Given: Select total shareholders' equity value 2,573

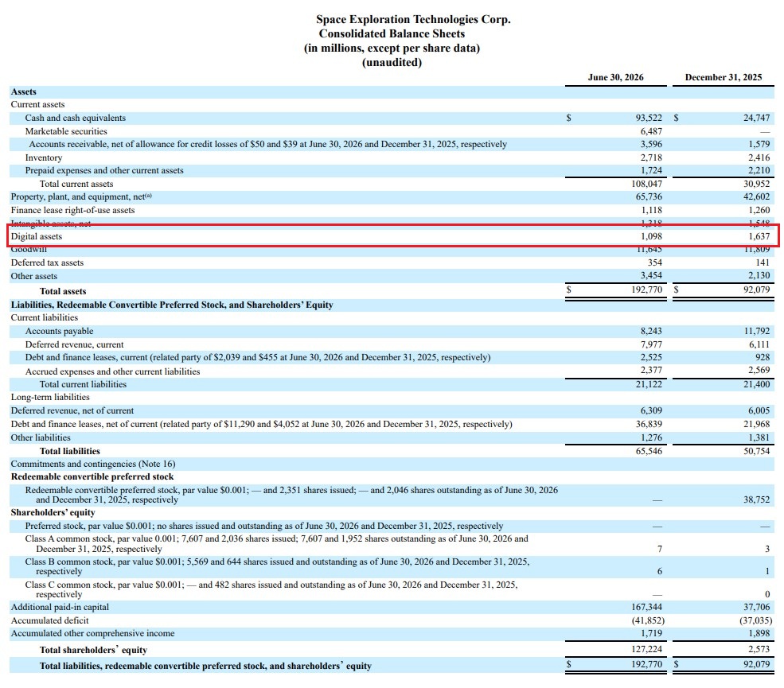Looking at the screenshot, I should click(759, 649).
